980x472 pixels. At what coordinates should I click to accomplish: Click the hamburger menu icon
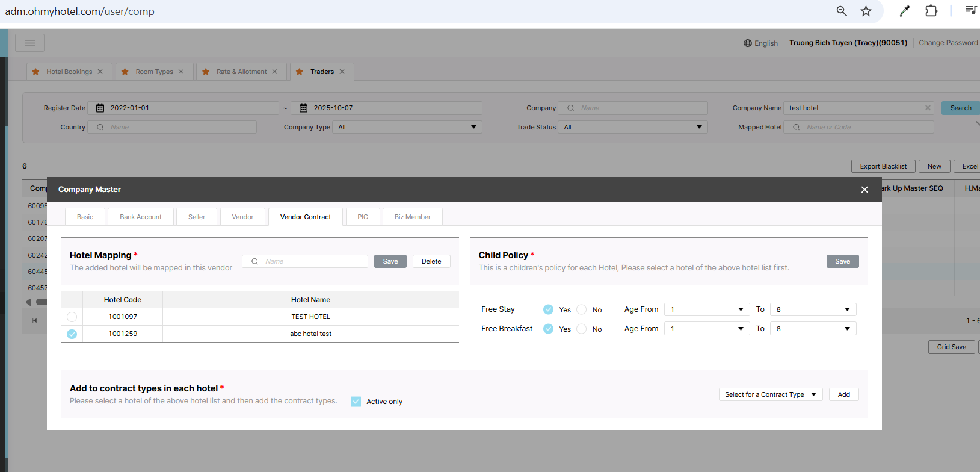[x=29, y=43]
